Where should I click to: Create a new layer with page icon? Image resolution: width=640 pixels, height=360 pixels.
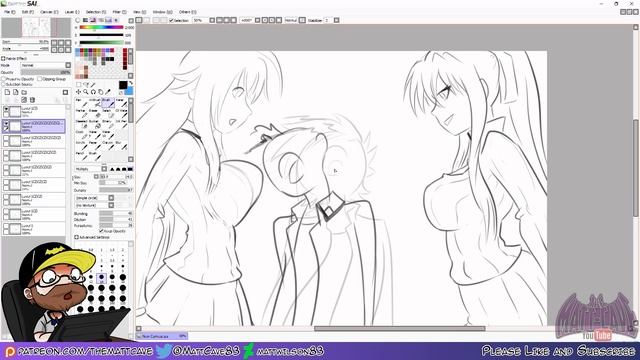click(x=7, y=92)
